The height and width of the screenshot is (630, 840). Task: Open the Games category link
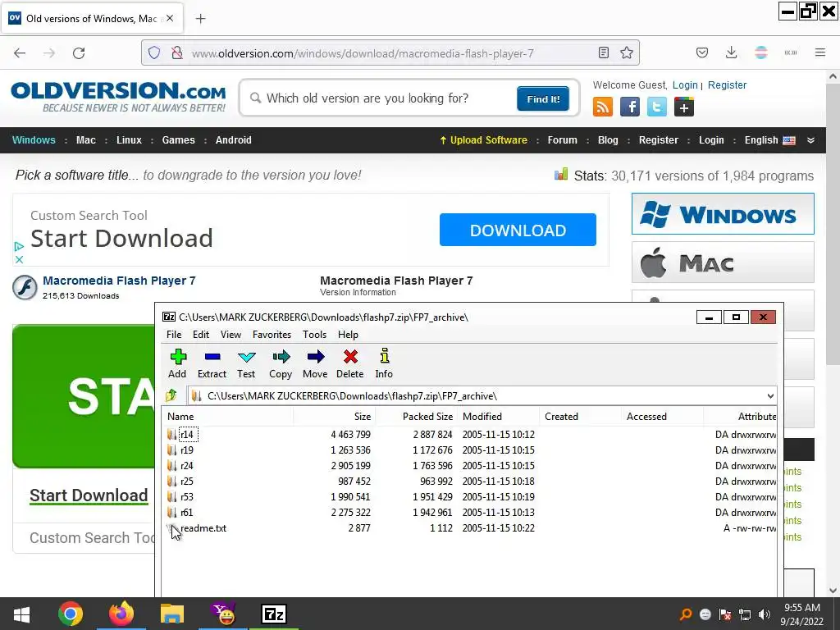[x=178, y=140]
